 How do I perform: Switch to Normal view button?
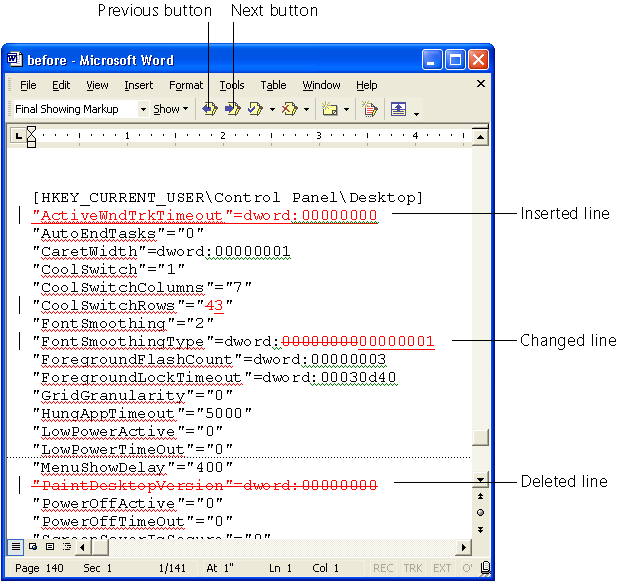pyautogui.click(x=16, y=547)
